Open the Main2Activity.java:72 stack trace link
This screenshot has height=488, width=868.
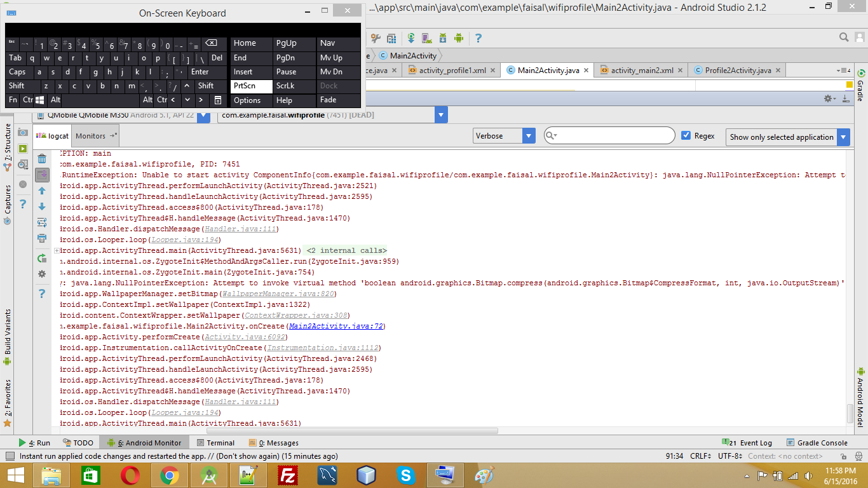tap(336, 326)
